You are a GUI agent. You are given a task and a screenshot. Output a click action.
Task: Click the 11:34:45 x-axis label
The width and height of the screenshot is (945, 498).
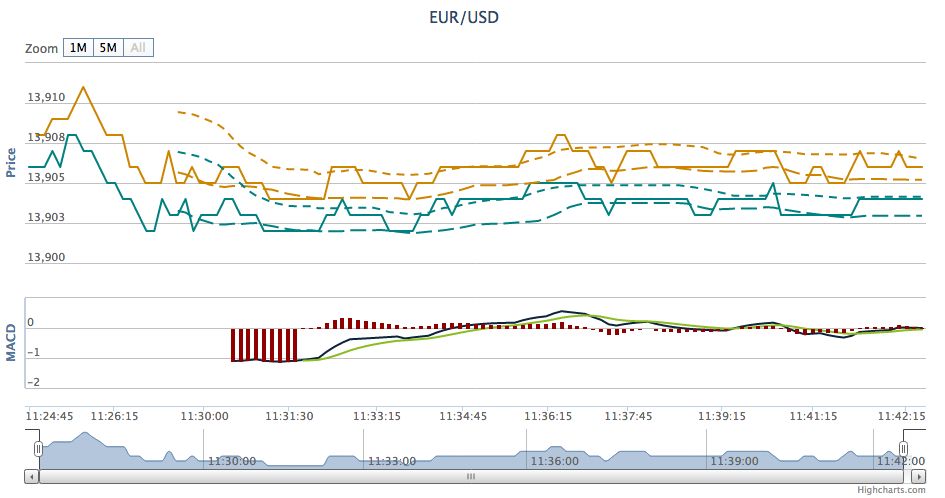click(463, 416)
